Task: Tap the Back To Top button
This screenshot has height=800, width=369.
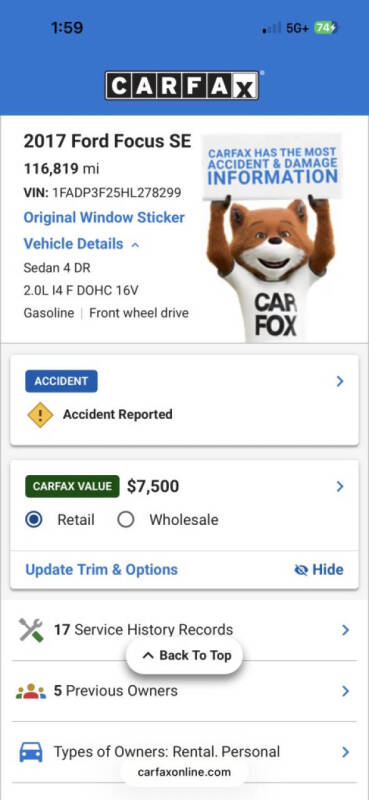Action: [x=185, y=656]
